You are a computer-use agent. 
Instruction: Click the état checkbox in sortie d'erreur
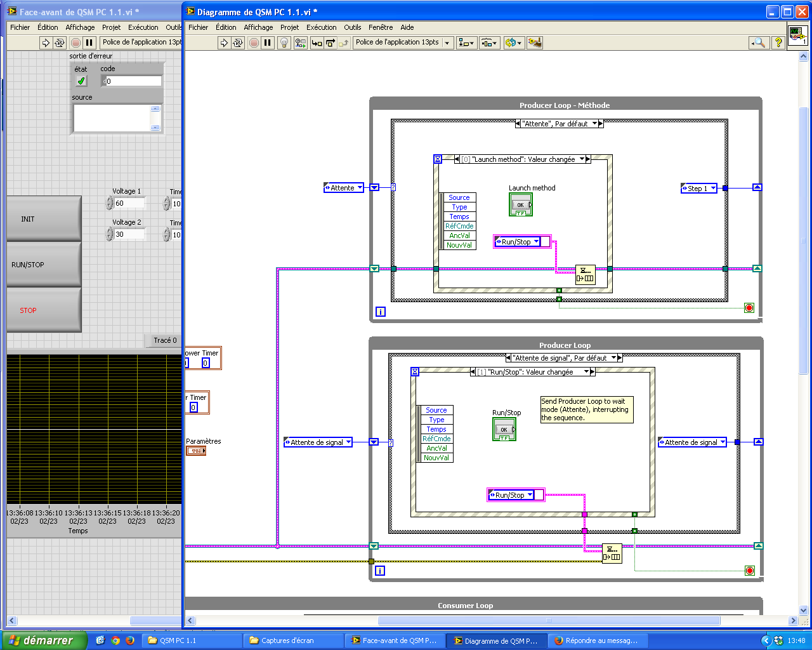(x=81, y=81)
